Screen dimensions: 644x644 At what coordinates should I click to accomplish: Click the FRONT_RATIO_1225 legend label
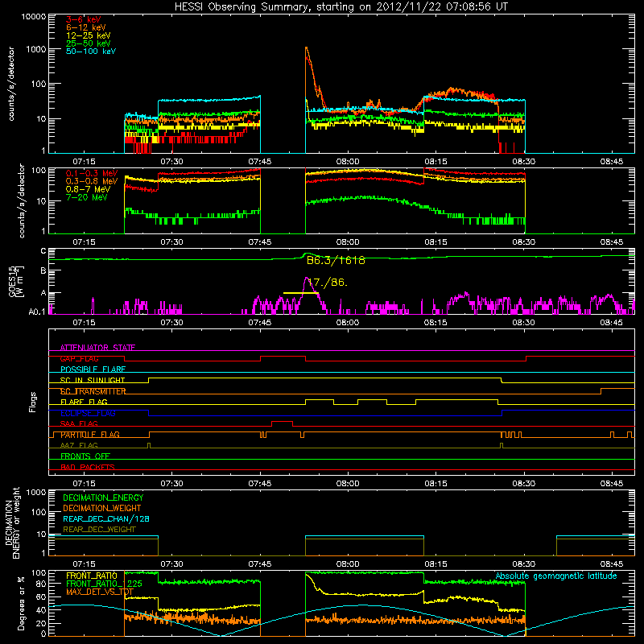point(104,584)
